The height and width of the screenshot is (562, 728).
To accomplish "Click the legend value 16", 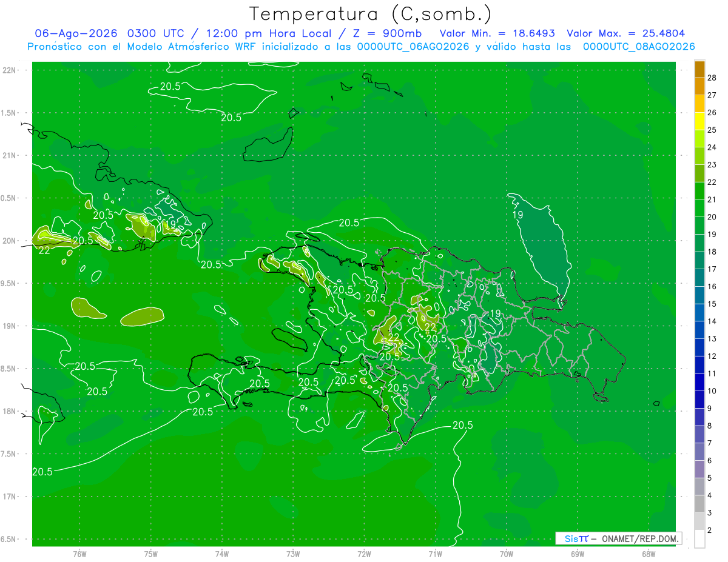I will (x=712, y=287).
